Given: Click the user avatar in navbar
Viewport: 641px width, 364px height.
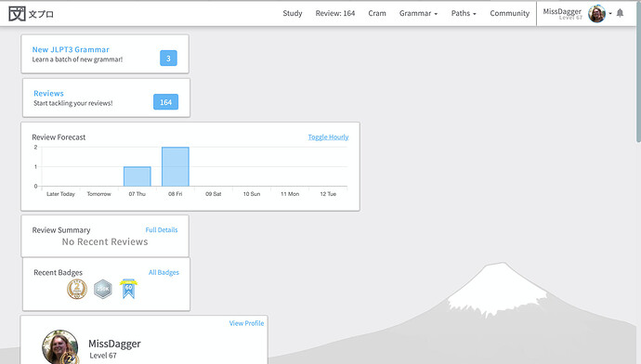Looking at the screenshot, I should [596, 14].
